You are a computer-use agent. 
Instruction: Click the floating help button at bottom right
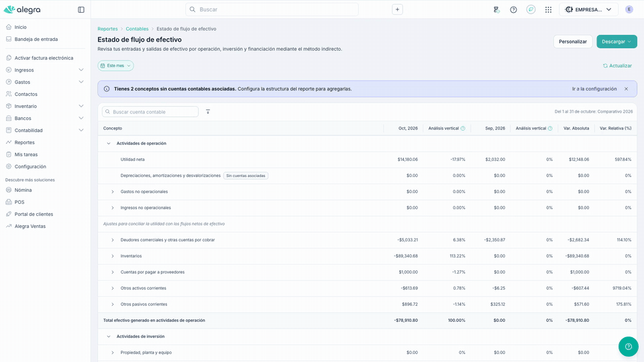pos(629,347)
